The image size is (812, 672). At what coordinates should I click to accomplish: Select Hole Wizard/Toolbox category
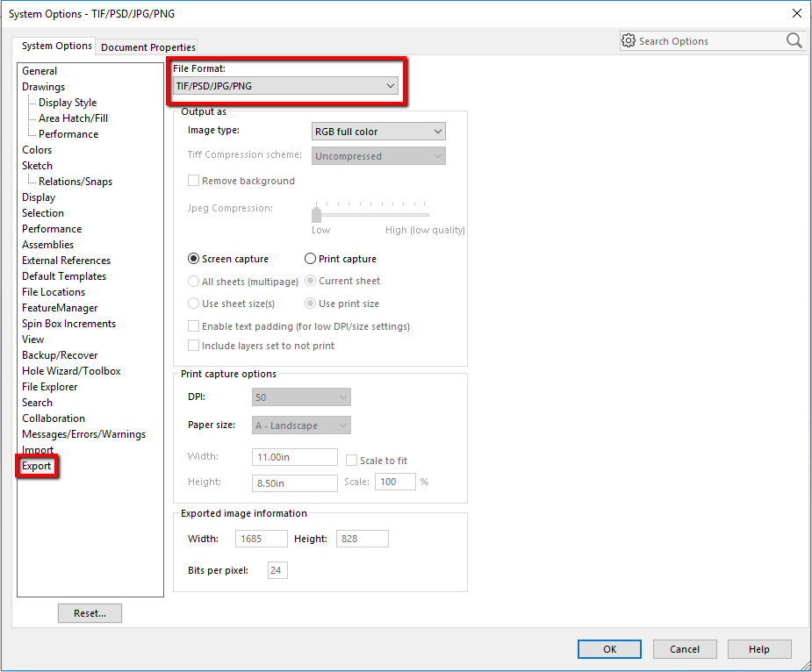[x=71, y=371]
